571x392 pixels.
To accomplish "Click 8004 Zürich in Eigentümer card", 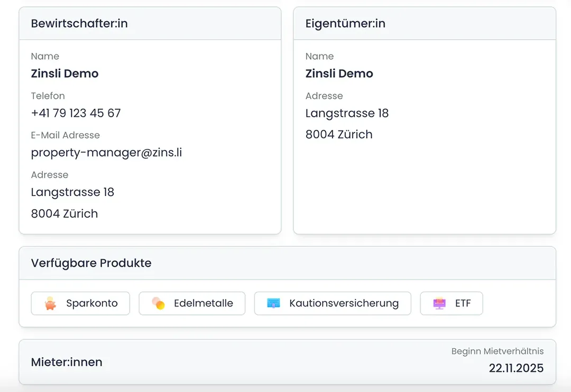I will point(339,135).
